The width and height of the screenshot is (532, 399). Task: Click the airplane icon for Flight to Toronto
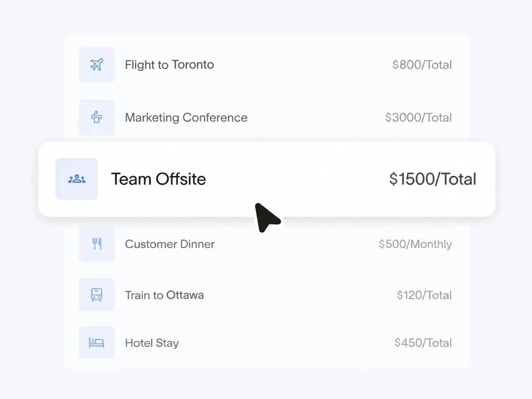pos(97,65)
